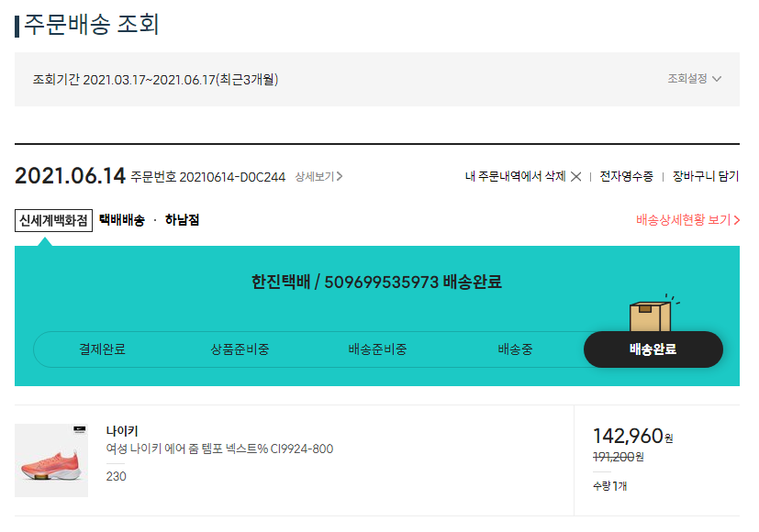Click the 조회기간 date range text
The image size is (759, 532).
[155, 79]
